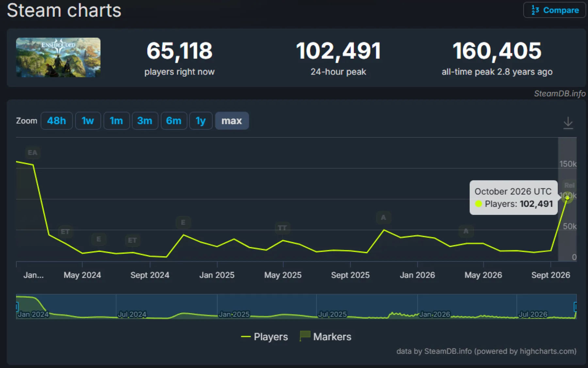Viewport: 588px width, 368px height.
Task: Click the 160,405 all-time peak figure
Action: (497, 51)
